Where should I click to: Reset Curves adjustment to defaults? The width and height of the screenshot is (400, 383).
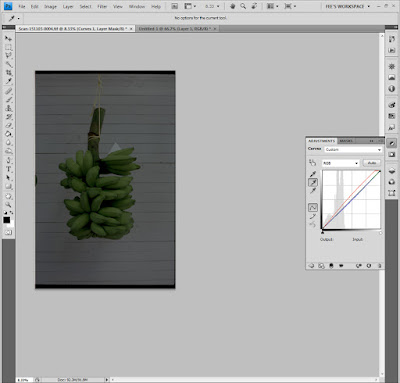(369, 266)
